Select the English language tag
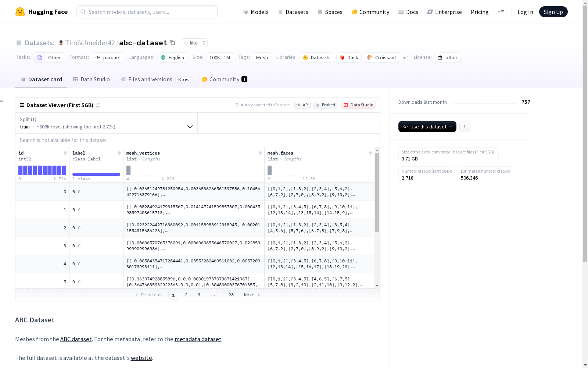 point(172,57)
